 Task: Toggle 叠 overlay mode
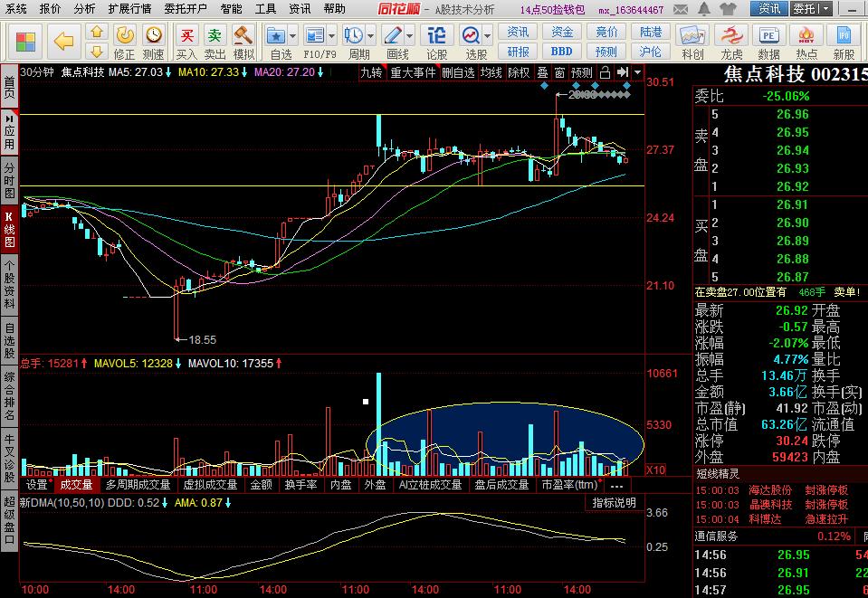tap(542, 72)
